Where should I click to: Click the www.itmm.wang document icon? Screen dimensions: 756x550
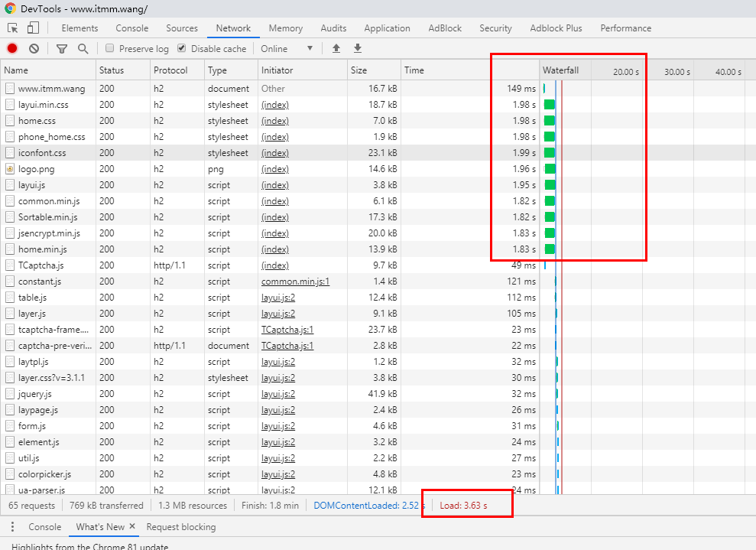[x=10, y=88]
